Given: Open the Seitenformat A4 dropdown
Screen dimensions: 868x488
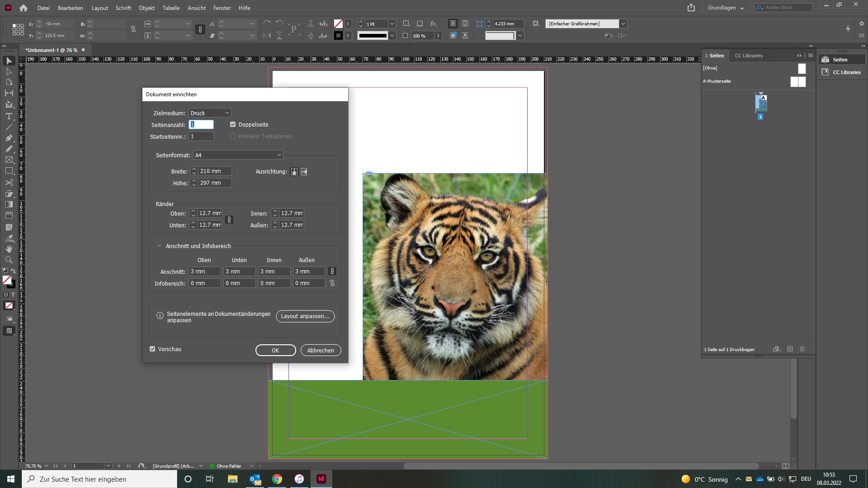Looking at the screenshot, I should click(x=238, y=155).
